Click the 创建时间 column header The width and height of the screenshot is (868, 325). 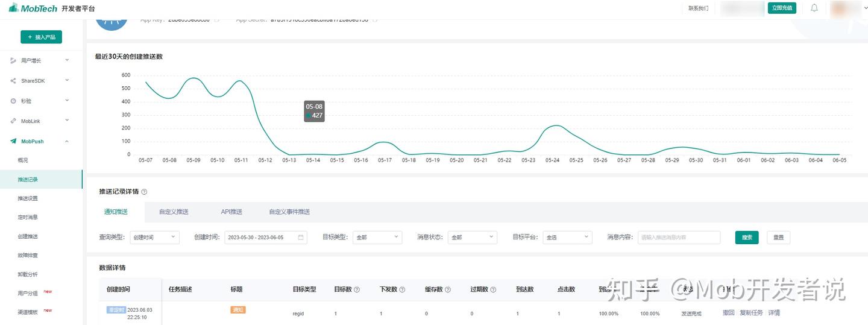(x=118, y=289)
